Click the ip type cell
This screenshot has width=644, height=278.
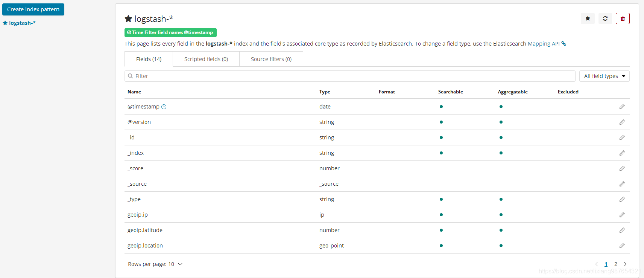click(322, 215)
